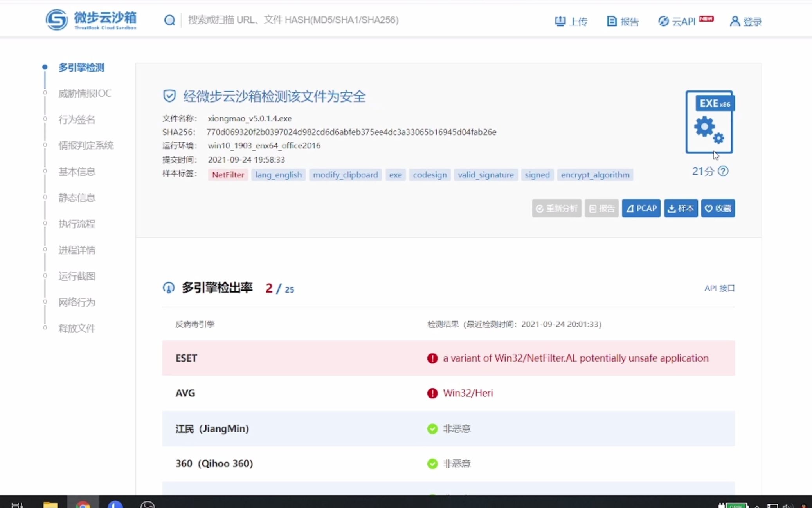Open File Explorer from the taskbar
812x508 pixels.
click(x=50, y=504)
